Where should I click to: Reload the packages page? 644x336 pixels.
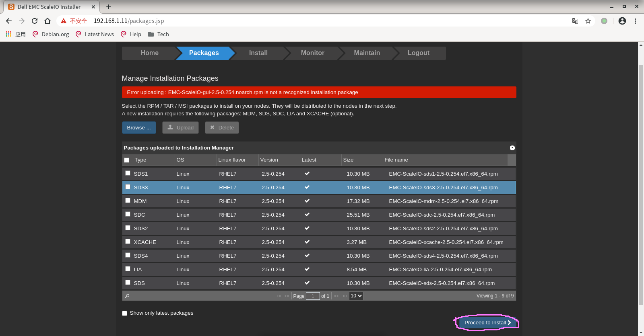tap(35, 21)
